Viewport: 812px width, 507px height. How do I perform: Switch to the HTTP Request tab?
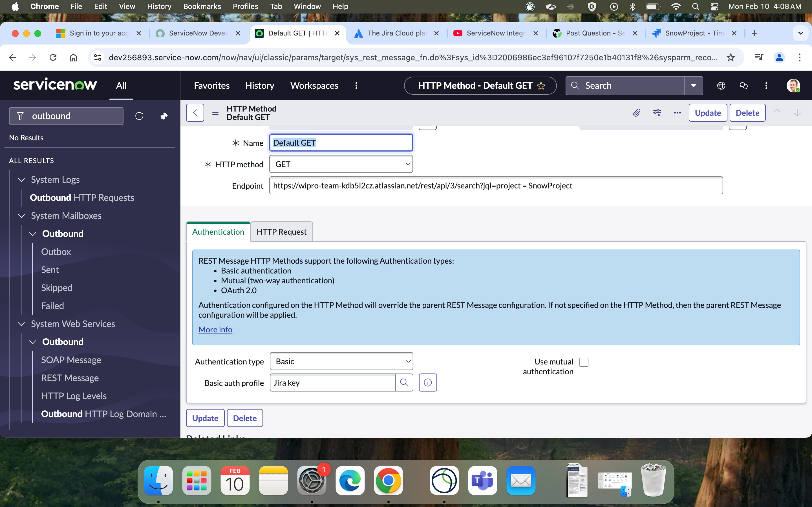tap(281, 232)
